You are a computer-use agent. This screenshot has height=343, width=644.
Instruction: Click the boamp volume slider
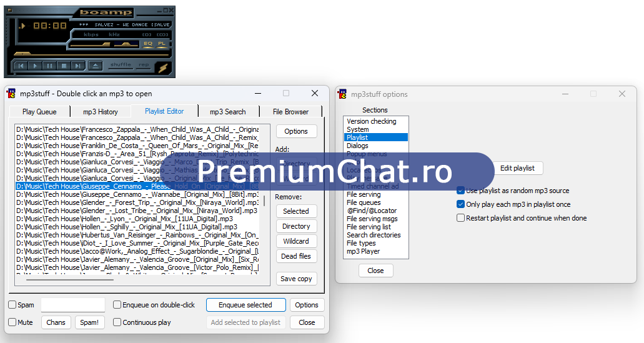click(x=90, y=44)
